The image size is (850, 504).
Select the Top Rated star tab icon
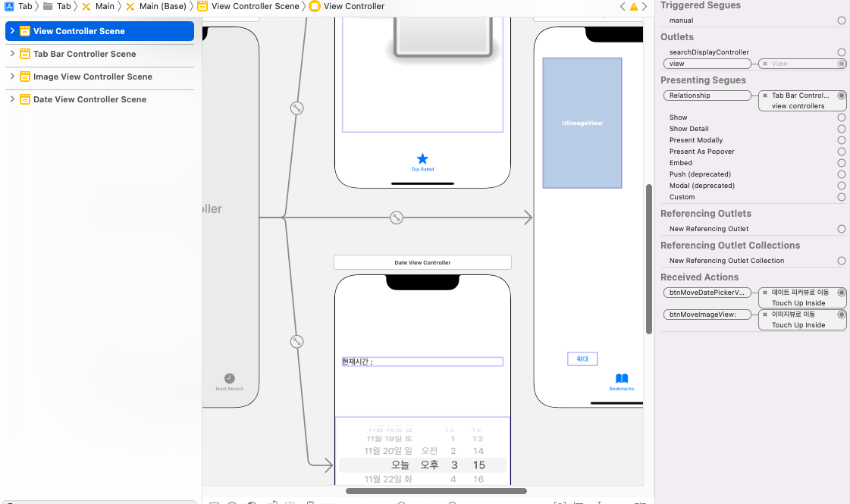[x=422, y=159]
